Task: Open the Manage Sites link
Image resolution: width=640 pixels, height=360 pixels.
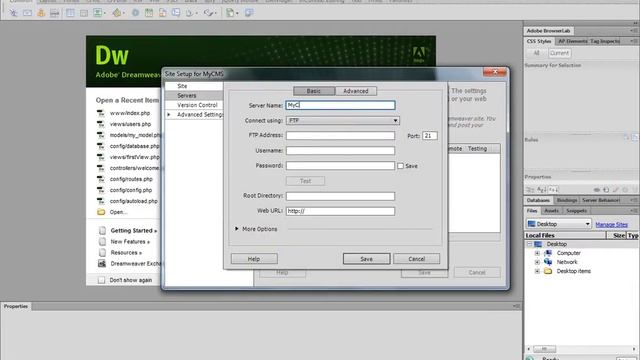Action: click(611, 224)
